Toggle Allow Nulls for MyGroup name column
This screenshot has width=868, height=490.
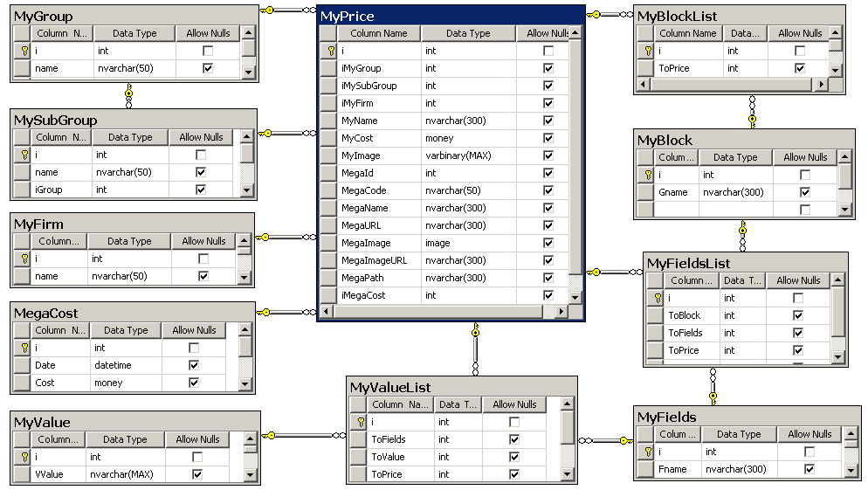click(208, 68)
